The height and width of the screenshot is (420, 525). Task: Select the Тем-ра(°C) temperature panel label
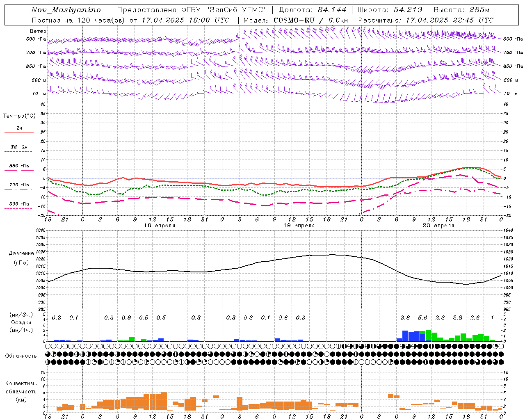coord(19,116)
